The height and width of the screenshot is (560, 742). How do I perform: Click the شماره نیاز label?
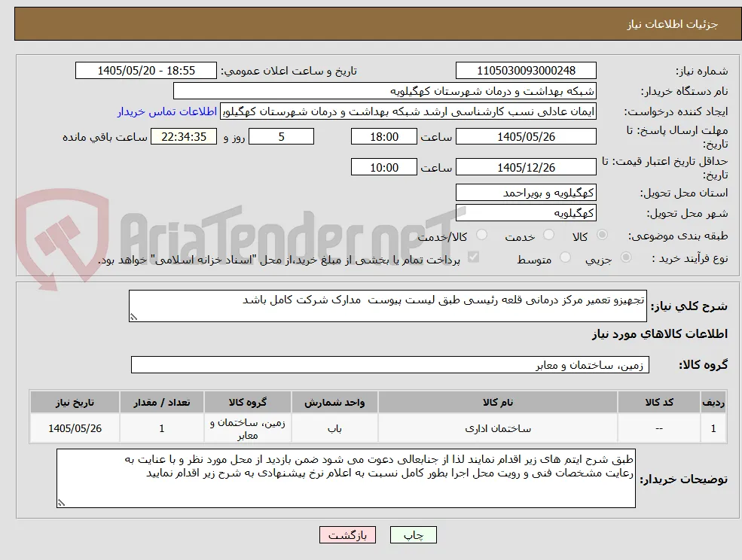[701, 71]
